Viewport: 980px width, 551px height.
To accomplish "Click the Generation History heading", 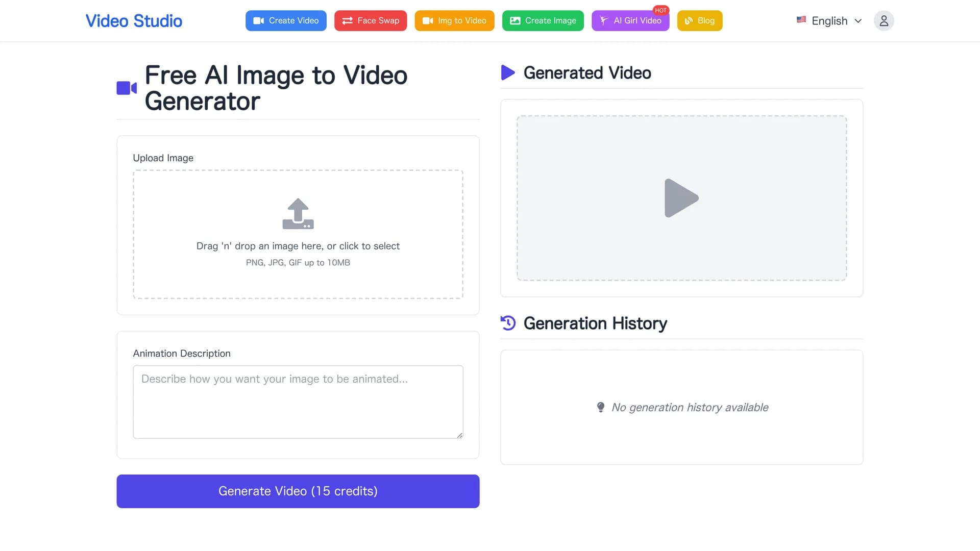I will pyautogui.click(x=595, y=323).
